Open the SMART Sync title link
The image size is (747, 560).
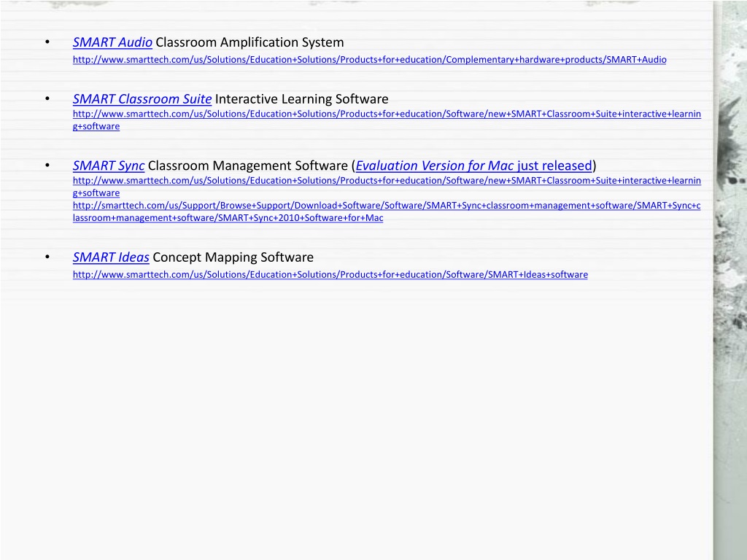(x=109, y=166)
